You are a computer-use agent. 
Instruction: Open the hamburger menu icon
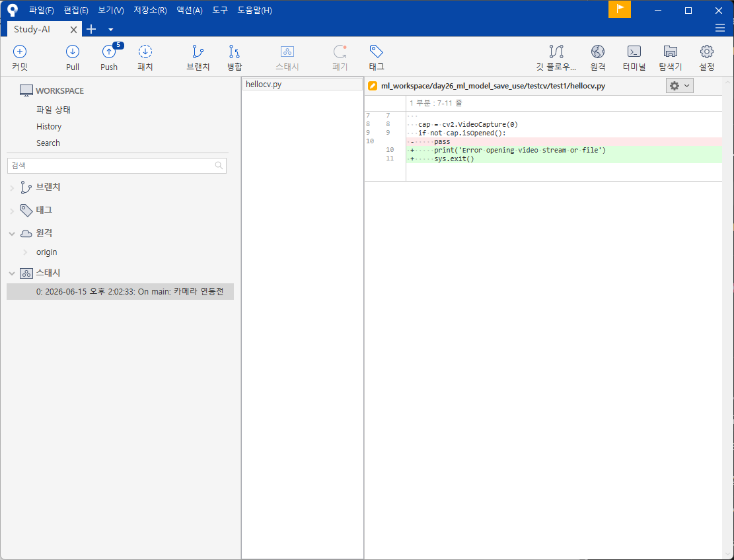coord(720,28)
